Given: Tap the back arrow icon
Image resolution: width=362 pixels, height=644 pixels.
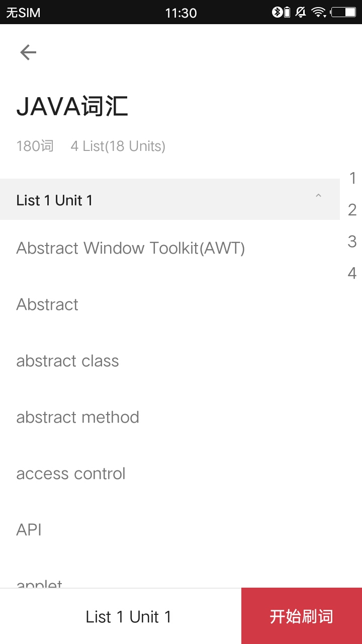Looking at the screenshot, I should (x=28, y=52).
